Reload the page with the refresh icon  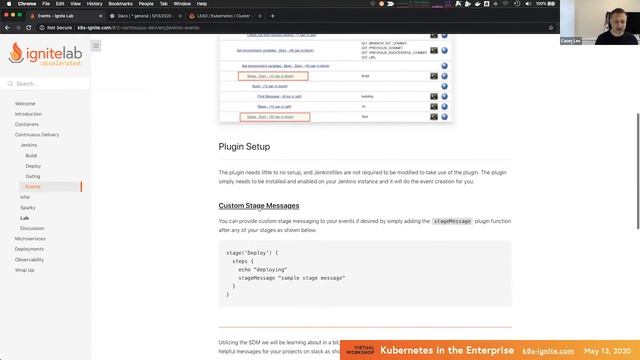[29, 28]
